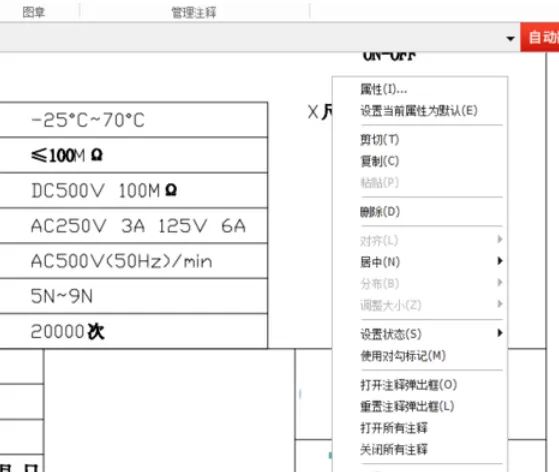Select 复制(C) from the context menu
559x472 pixels.
pyautogui.click(x=420, y=161)
